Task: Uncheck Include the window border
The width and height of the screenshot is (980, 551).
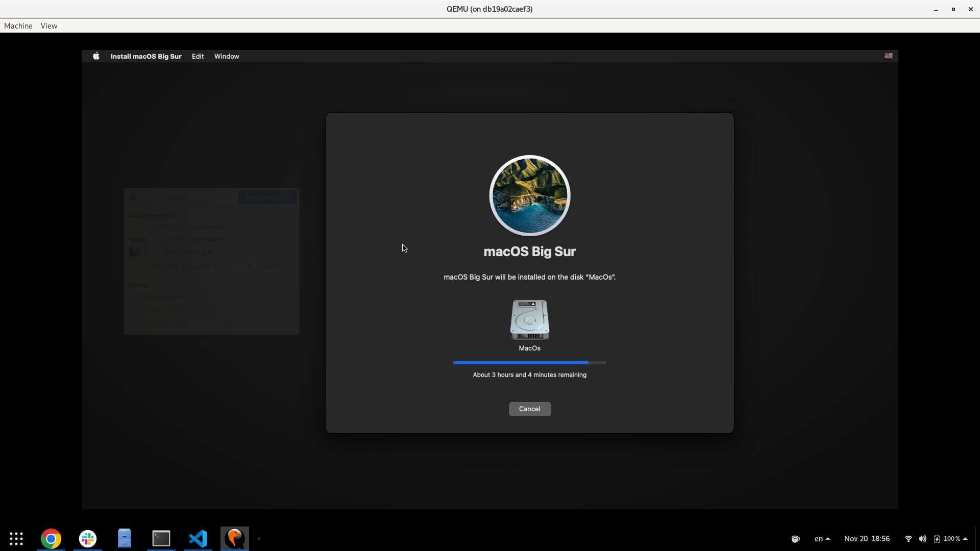Action: click(x=139, y=309)
